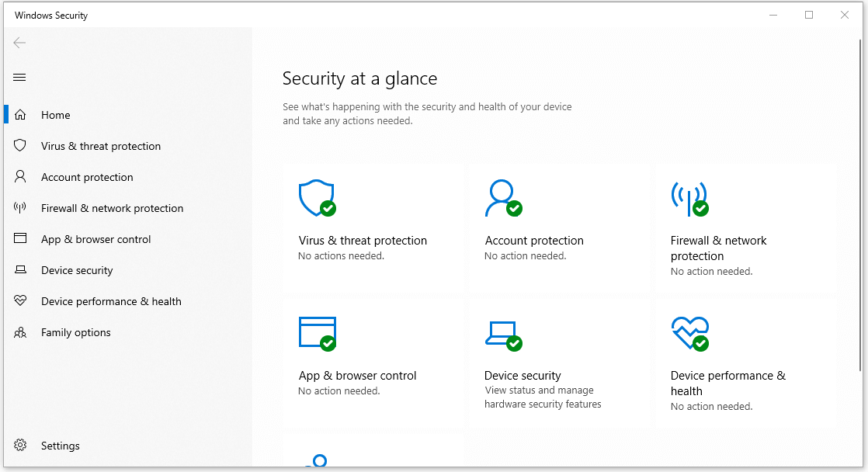Toggle the hamburger navigation menu
The image size is (868, 472).
[19, 77]
